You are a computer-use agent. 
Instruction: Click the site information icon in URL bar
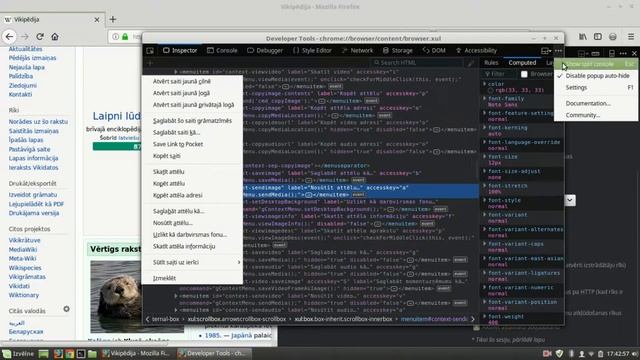(x=116, y=37)
